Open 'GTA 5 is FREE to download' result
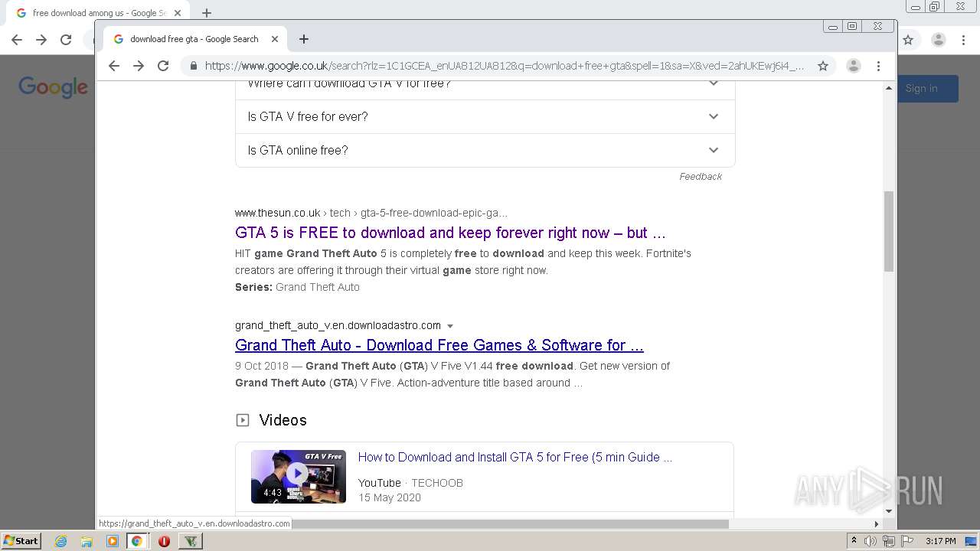 pos(450,233)
